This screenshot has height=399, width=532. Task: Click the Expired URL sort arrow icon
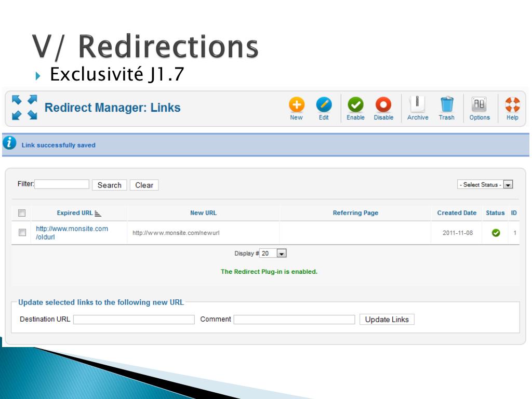pyautogui.click(x=98, y=214)
